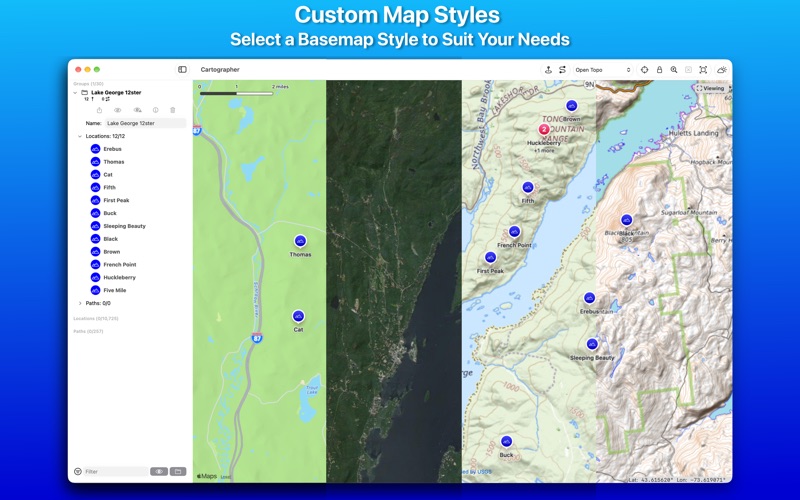Click the crosshair locate toolbar icon

coord(644,70)
